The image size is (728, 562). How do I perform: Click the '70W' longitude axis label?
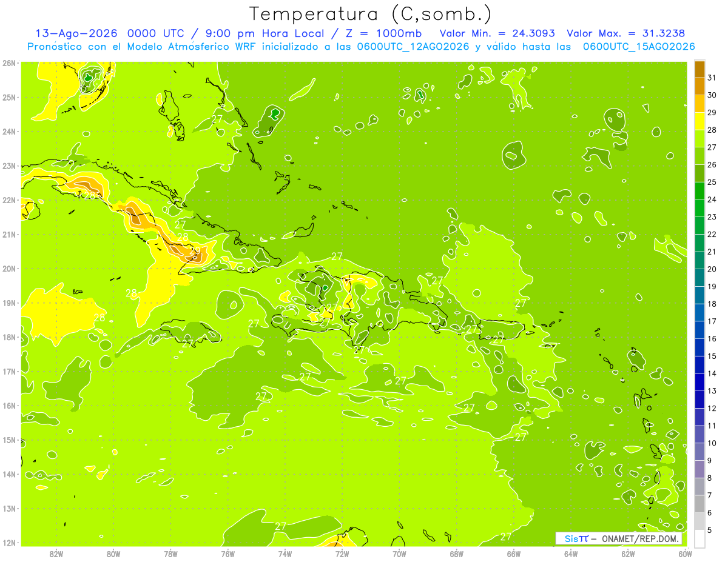coord(399,554)
